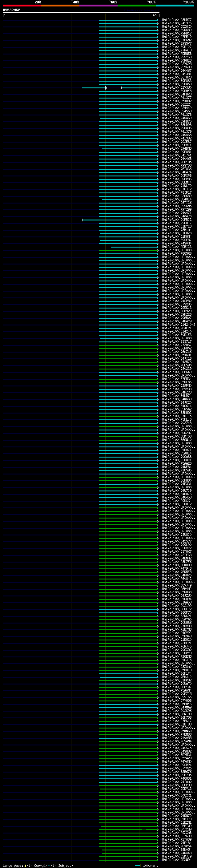Screen dimensions: 197x868
Task: Select hit UniRef100_A8MRZ7
Action: click(176, 20)
